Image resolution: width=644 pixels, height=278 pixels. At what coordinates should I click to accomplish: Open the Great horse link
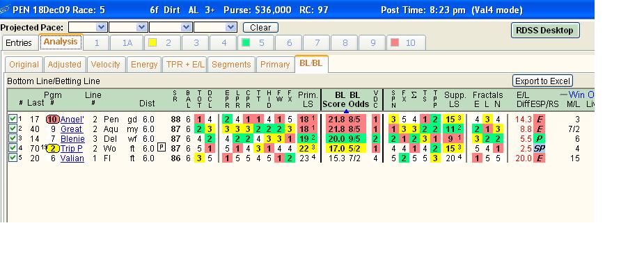(71, 129)
